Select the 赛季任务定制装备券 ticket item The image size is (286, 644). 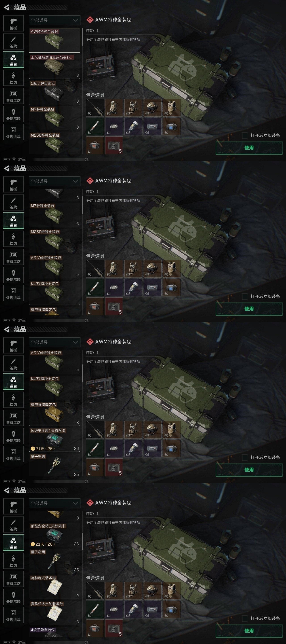55,613
